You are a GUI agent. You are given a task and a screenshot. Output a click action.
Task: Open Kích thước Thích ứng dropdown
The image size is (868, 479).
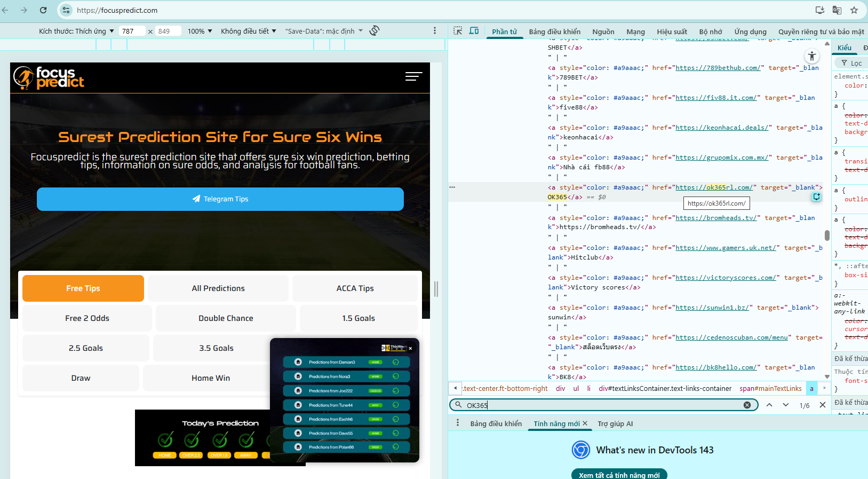(x=76, y=31)
